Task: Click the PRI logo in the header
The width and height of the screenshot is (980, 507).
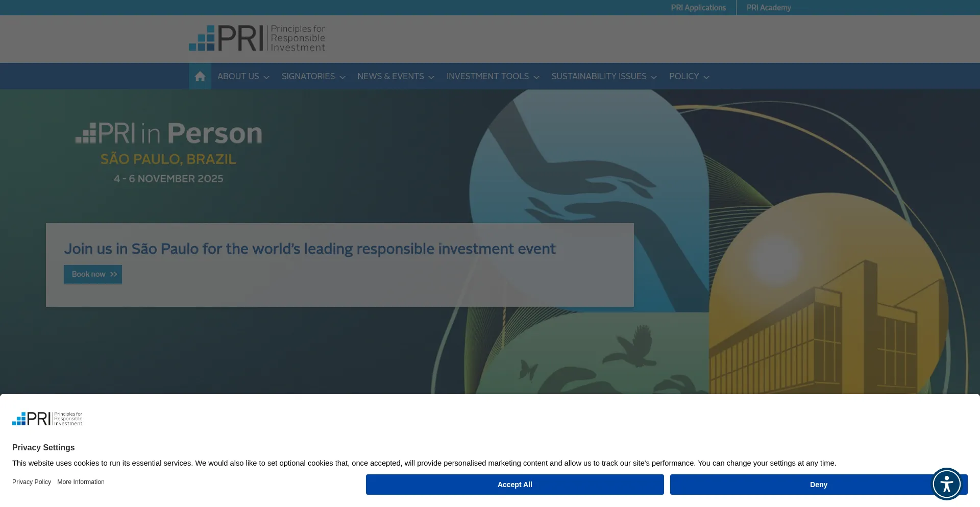Action: coord(257,38)
